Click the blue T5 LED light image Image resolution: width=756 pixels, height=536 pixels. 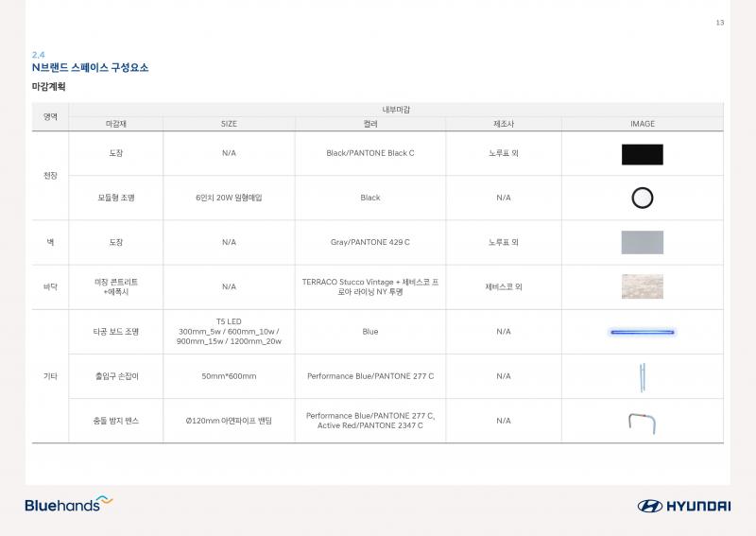(643, 332)
